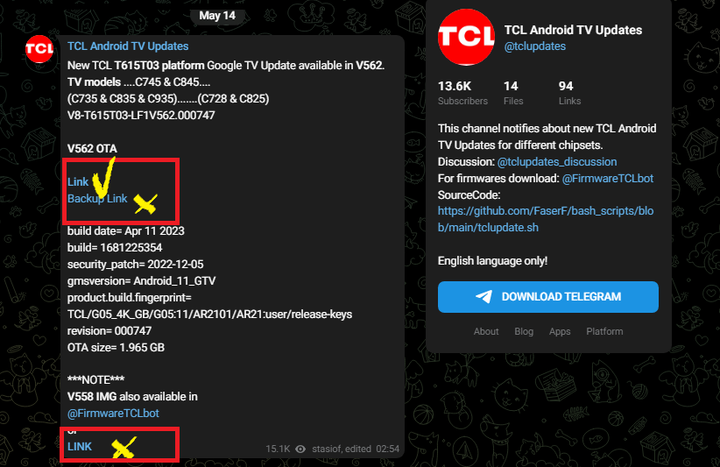Open @FirmwareTCLbot mention in the message
The image size is (720, 467).
point(113,413)
